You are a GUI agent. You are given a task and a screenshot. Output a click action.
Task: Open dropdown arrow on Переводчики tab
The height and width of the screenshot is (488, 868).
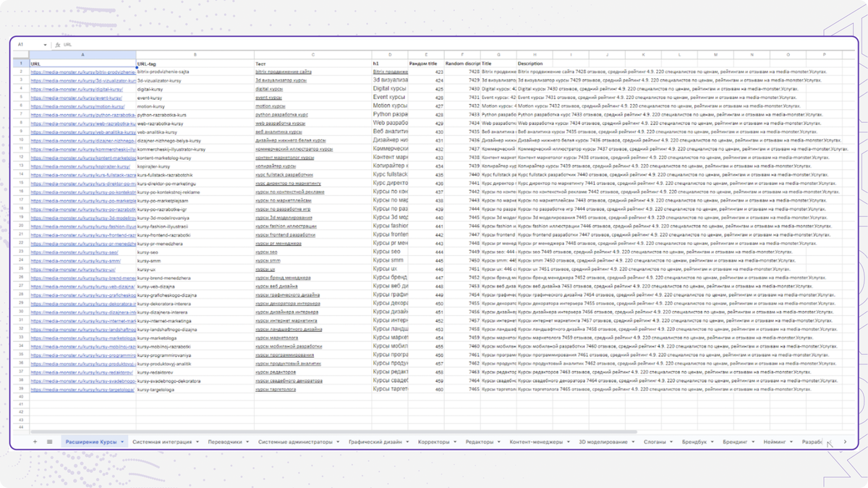(x=247, y=442)
